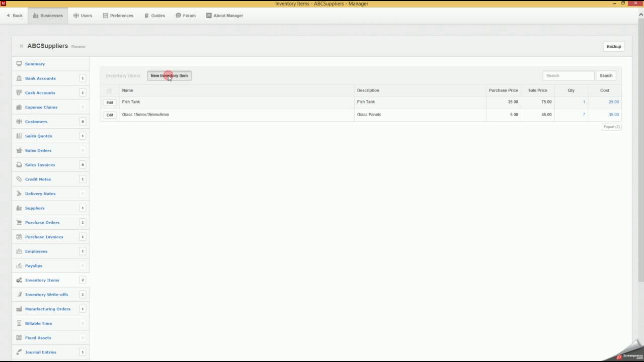Open the Businesses tab
This screenshot has width=644, height=362.
48,16
